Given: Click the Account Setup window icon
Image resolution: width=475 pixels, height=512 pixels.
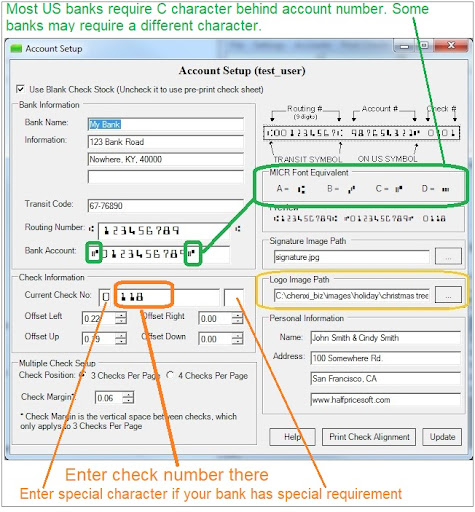Looking at the screenshot, I should (x=16, y=49).
